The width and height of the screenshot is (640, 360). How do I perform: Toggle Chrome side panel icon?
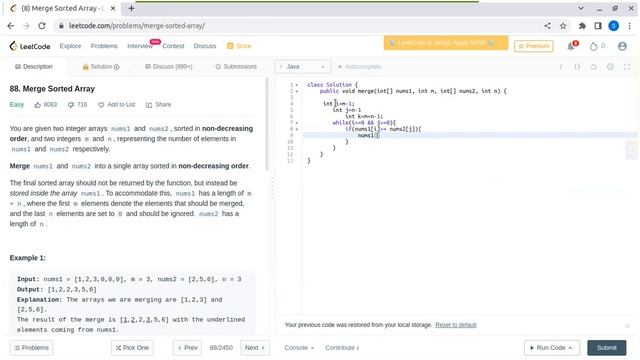coord(598,26)
